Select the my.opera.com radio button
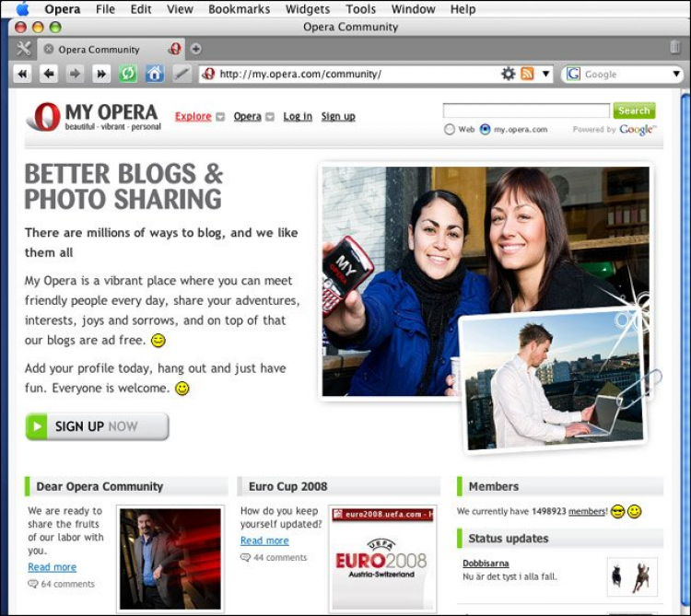 (x=485, y=130)
